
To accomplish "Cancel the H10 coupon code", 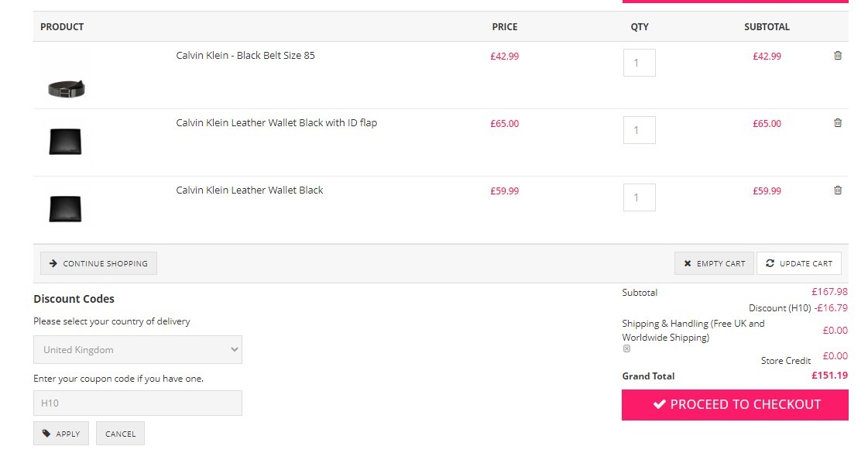I will coord(120,434).
